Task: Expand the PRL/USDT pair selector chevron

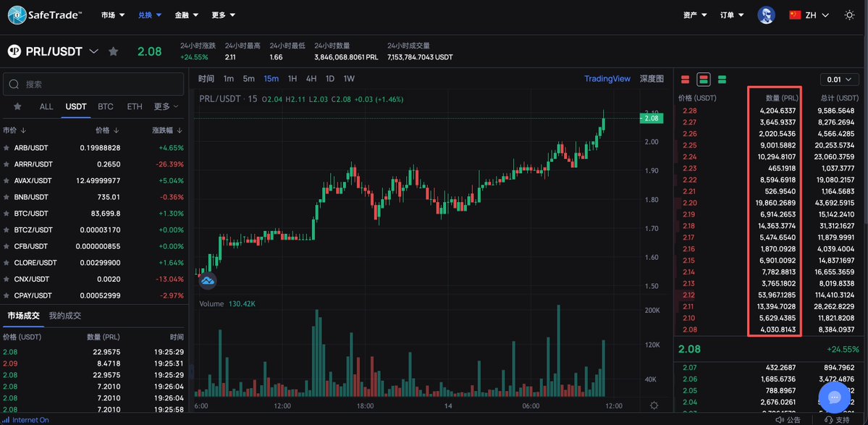Action: 94,51
